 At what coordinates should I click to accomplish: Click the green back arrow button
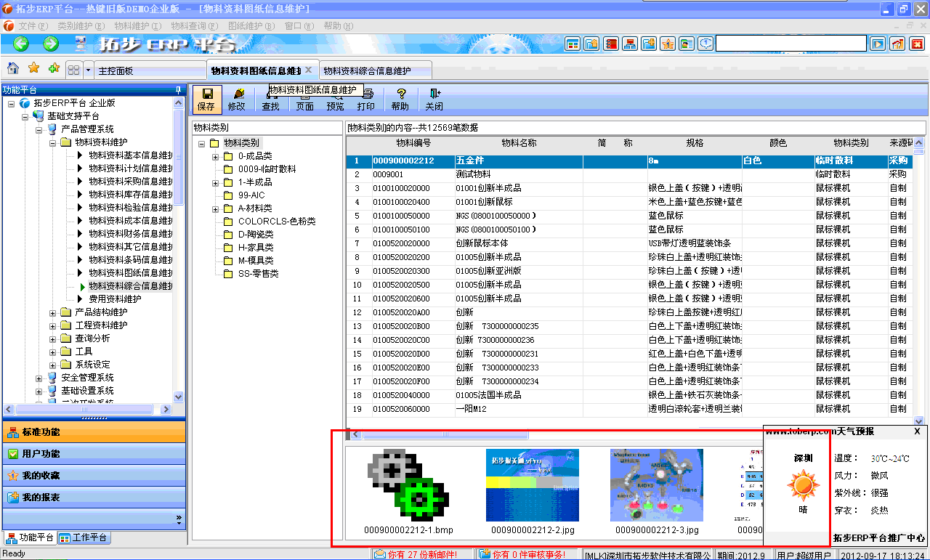pyautogui.click(x=20, y=44)
